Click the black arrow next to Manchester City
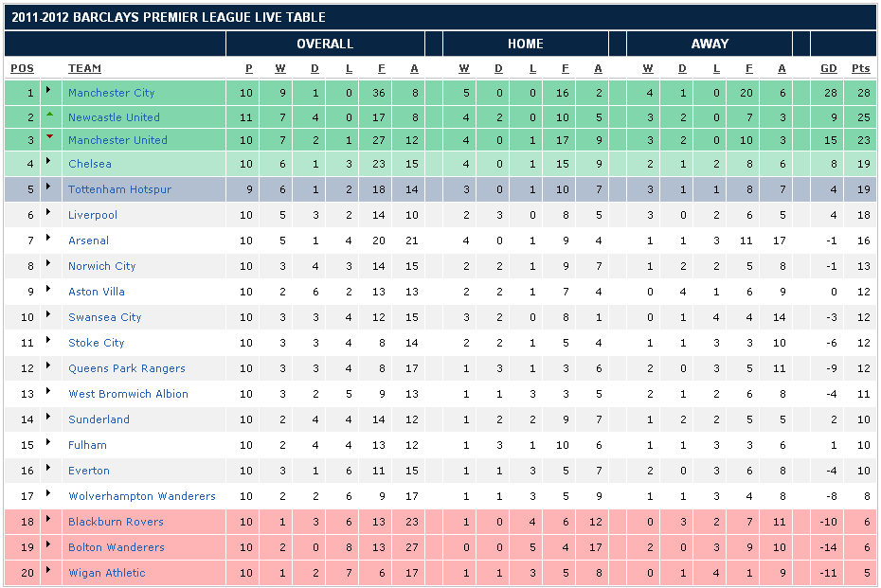 [49, 92]
